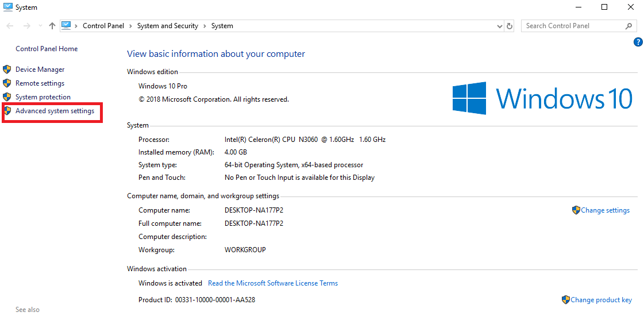Click the Back navigation arrow
This screenshot has height=316, width=644.
(10, 26)
